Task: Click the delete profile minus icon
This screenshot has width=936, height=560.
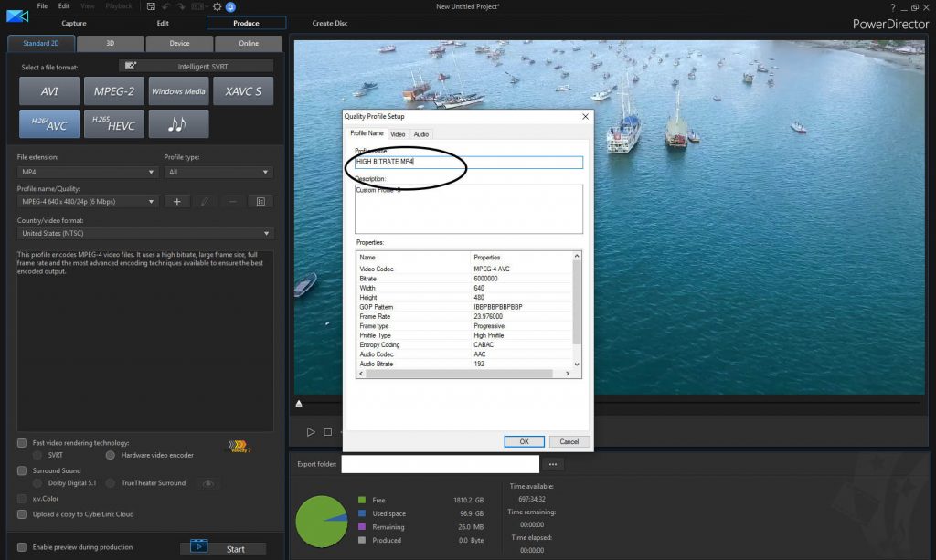Action: click(x=233, y=202)
